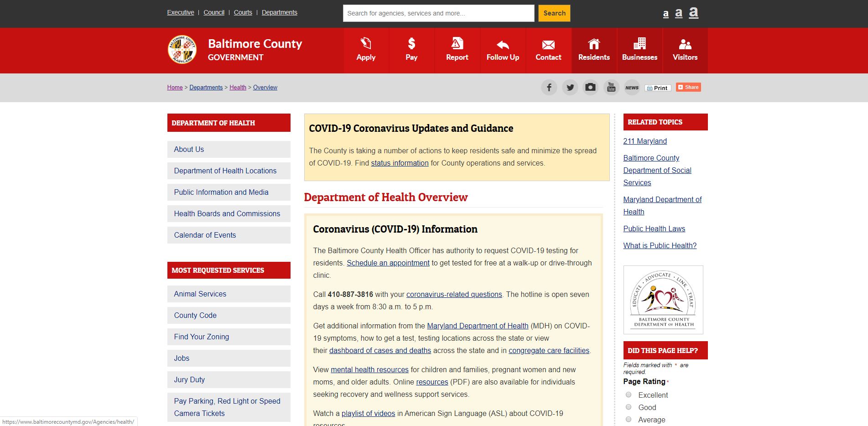Viewport: 868px width, 426px height.
Task: Open Health Boards and Commissions
Action: [x=229, y=213]
